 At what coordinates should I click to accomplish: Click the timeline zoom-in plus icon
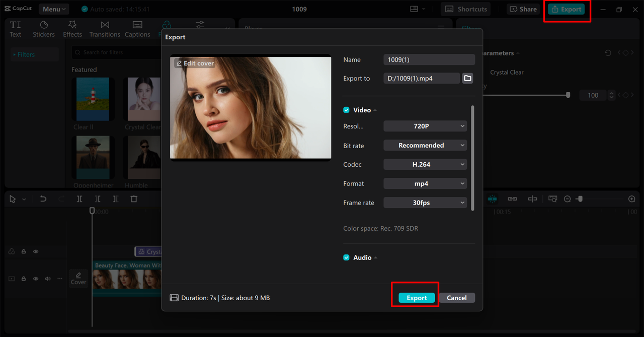pyautogui.click(x=632, y=199)
